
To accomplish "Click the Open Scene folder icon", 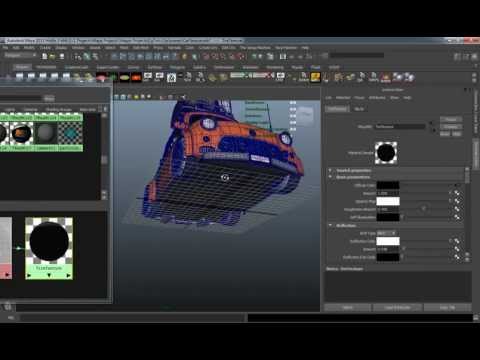I will click(x=53, y=56).
